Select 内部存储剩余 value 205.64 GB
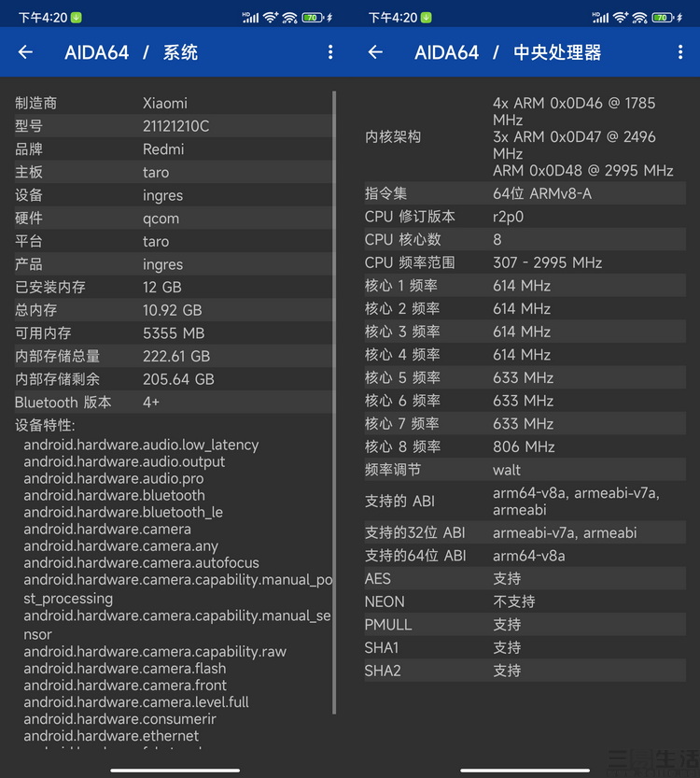The height and width of the screenshot is (778, 700). tap(178, 379)
